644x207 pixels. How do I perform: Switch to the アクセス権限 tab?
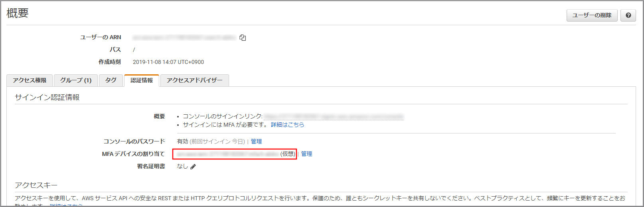(30, 80)
